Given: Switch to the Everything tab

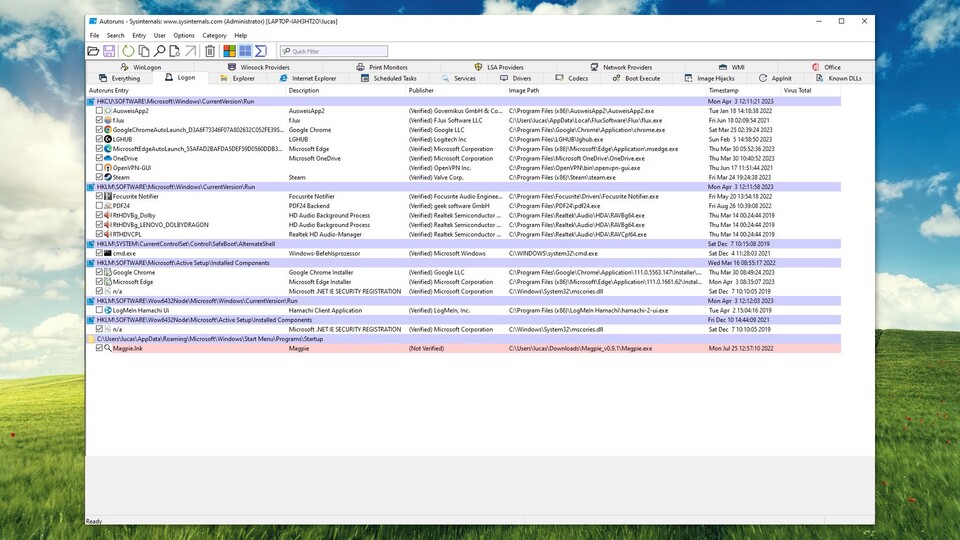Looking at the screenshot, I should click(x=120, y=78).
